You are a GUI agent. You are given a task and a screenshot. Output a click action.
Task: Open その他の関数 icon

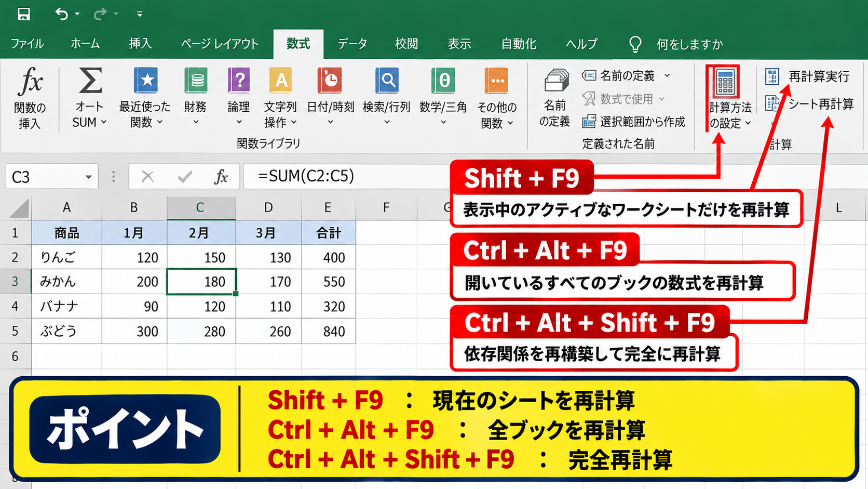tap(497, 81)
